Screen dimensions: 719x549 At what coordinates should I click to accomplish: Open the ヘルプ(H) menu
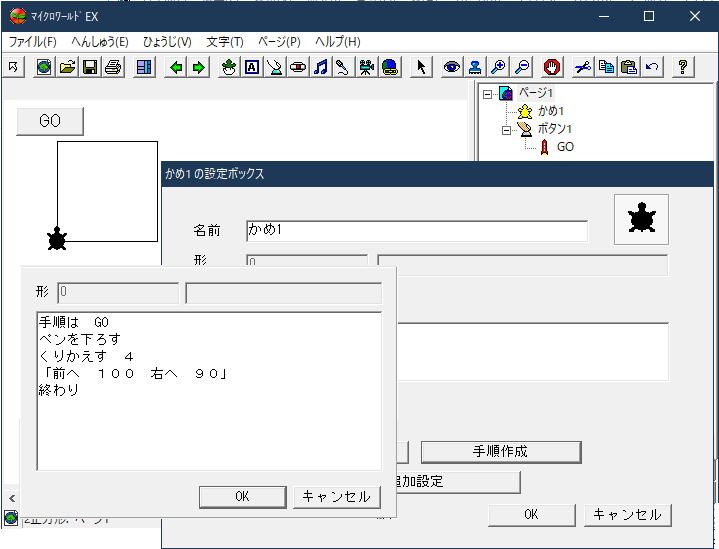coord(338,42)
